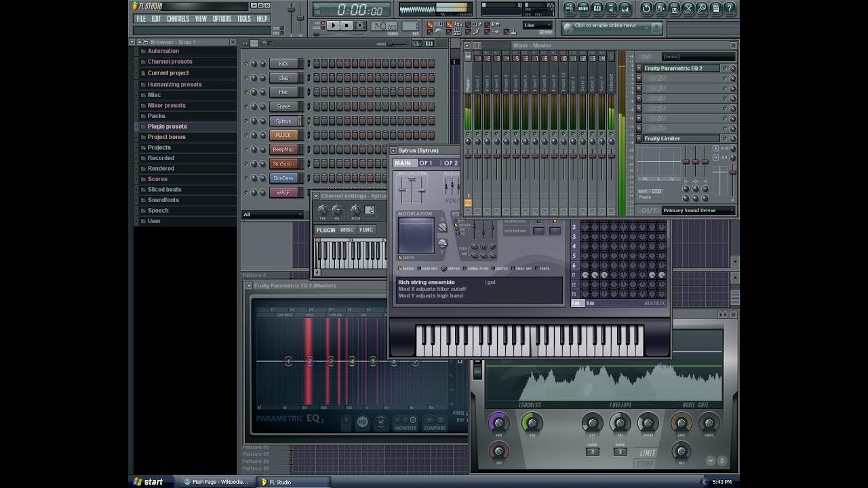
Task: Toggle the Master track mute LED in the mixer
Action: pos(468,134)
